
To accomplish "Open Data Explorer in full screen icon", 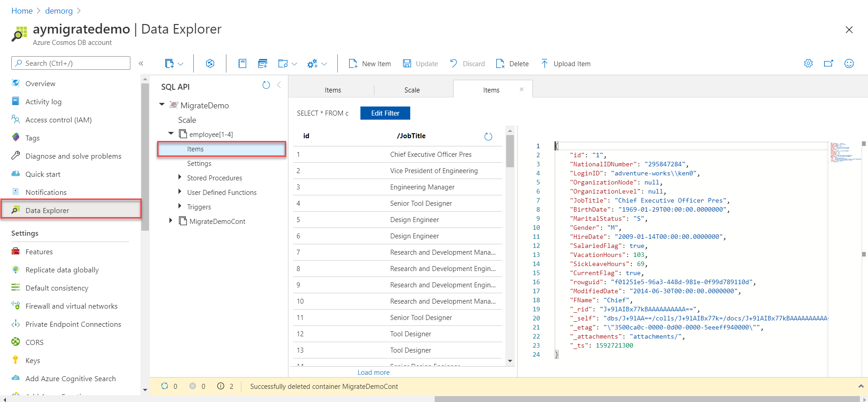I will 829,63.
